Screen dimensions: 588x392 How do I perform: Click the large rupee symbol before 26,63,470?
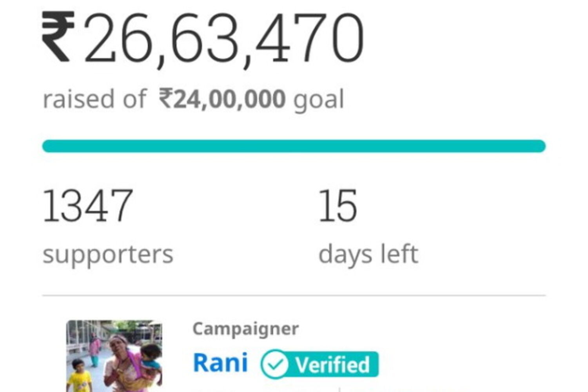coord(59,37)
